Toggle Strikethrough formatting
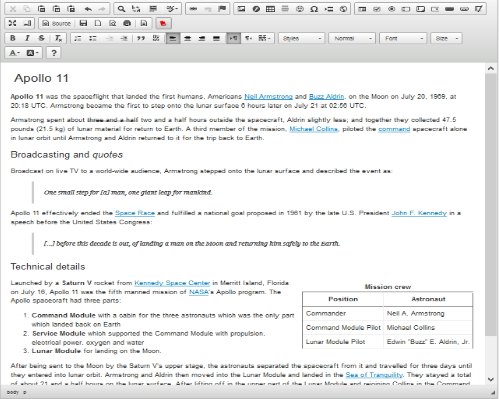499x399 pixels. point(41,38)
